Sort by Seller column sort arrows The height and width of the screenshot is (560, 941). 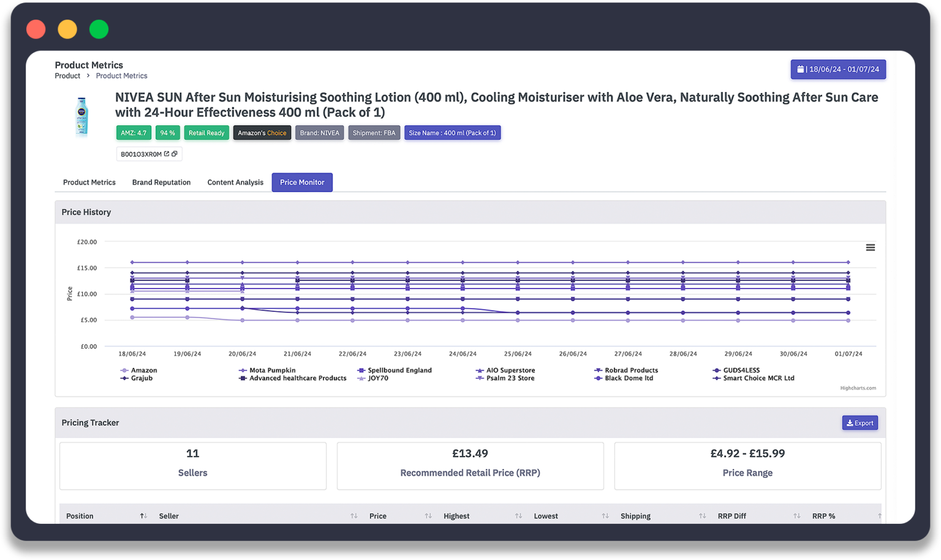[353, 516]
